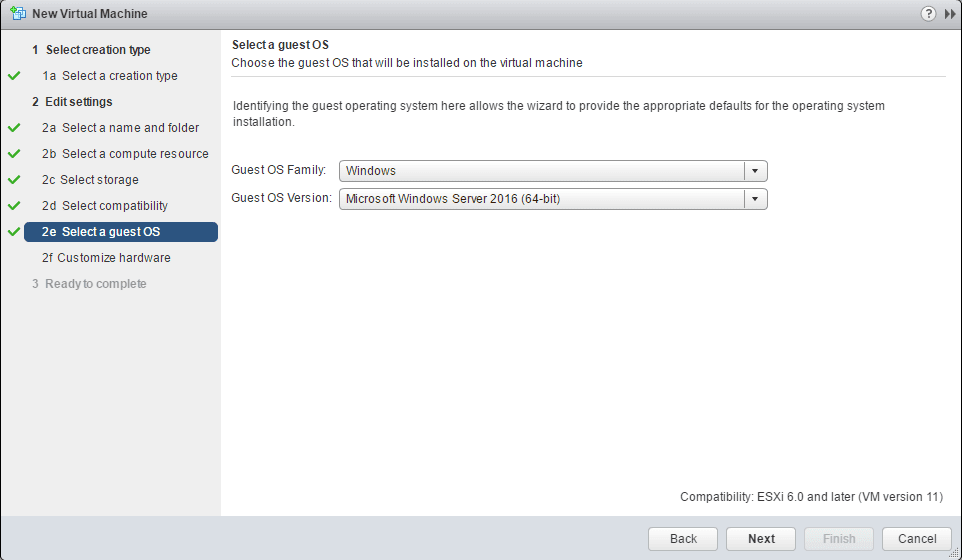962x560 pixels.
Task: Click step 3 Ready to complete
Action: coord(89,284)
